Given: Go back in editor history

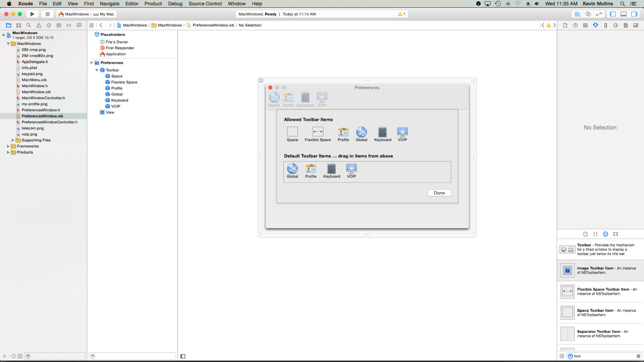Looking at the screenshot, I should coord(101,25).
